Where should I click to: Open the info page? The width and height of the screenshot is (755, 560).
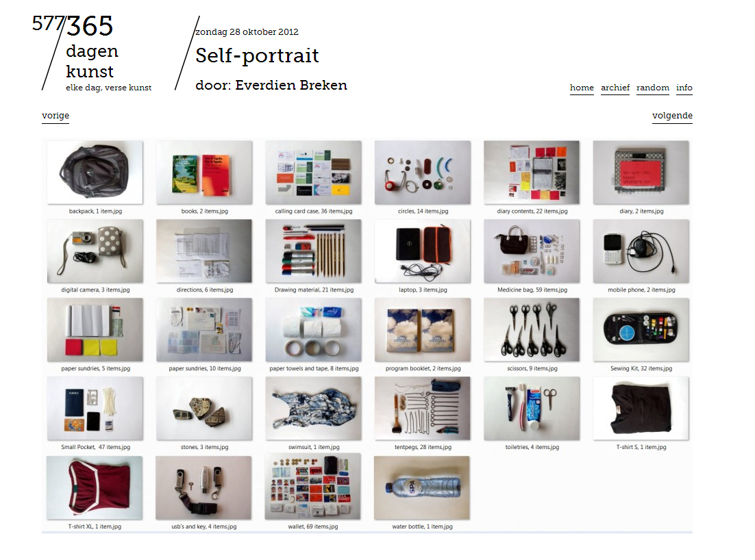coord(684,88)
